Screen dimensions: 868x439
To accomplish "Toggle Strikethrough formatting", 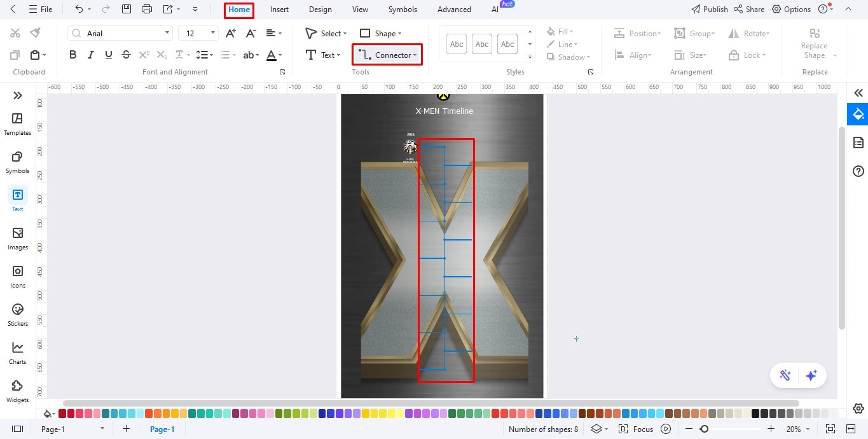I will coord(126,55).
